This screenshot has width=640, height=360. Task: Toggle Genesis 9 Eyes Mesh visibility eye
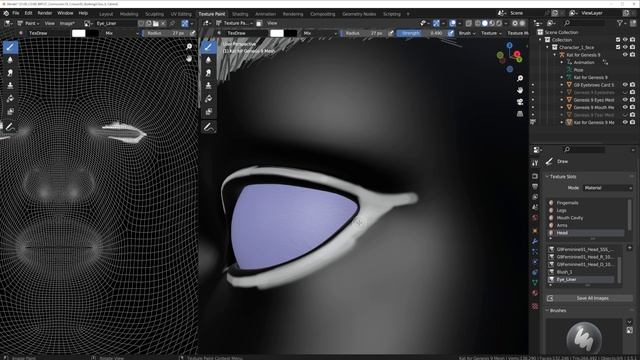625,100
